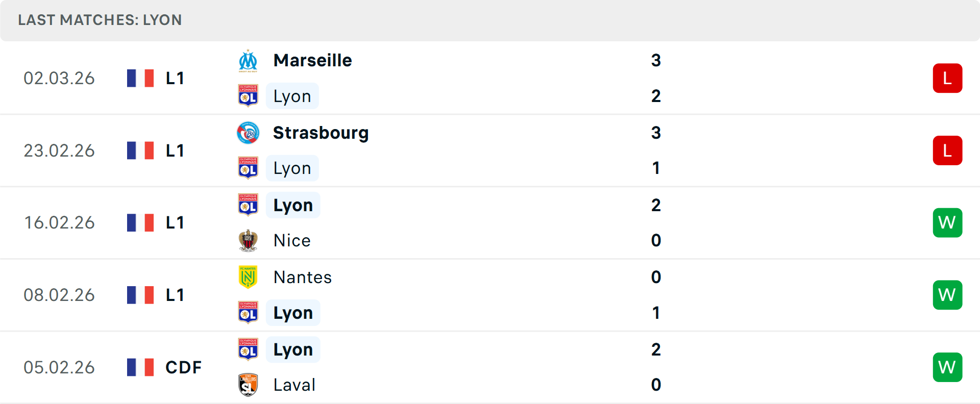Open the Nantes team link
This screenshot has height=404, width=980.
[303, 277]
